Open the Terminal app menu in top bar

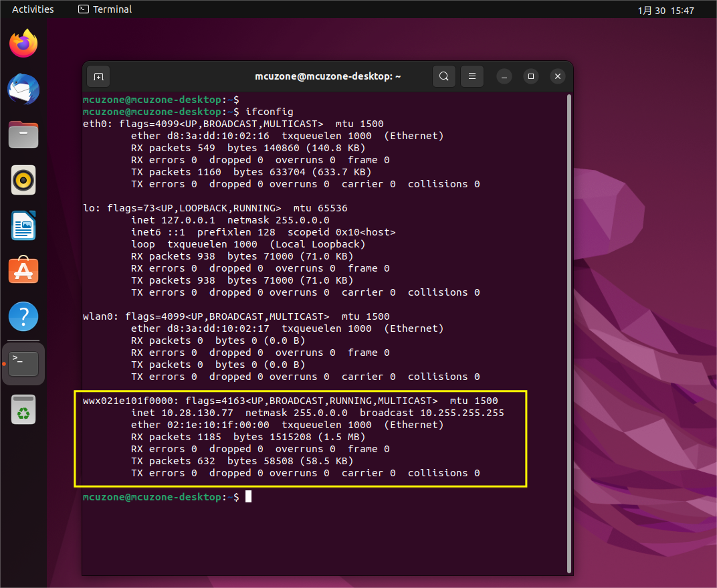pyautogui.click(x=105, y=9)
